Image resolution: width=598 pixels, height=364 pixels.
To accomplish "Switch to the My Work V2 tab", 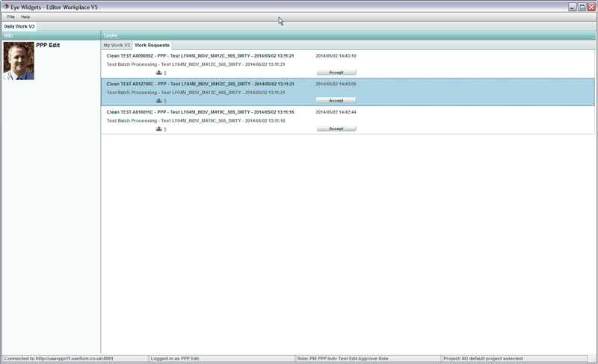I will (x=117, y=45).
